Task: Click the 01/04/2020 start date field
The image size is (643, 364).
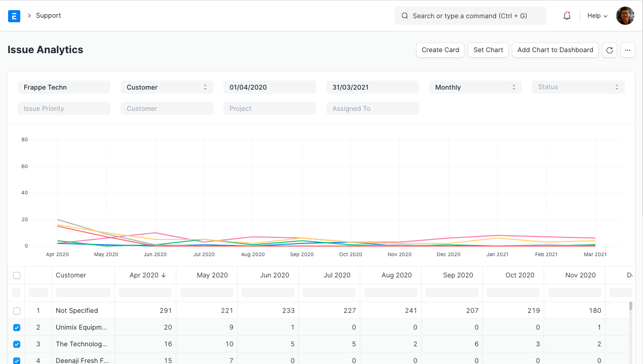Action: pyautogui.click(x=270, y=87)
